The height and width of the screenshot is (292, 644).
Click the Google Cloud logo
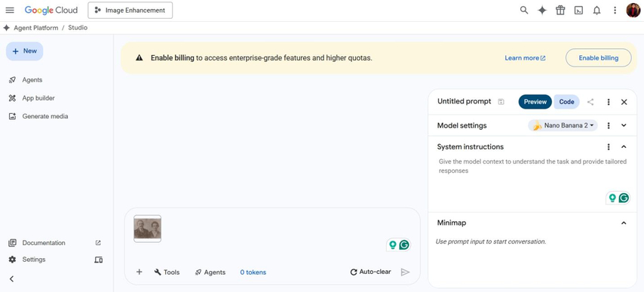pyautogui.click(x=51, y=11)
